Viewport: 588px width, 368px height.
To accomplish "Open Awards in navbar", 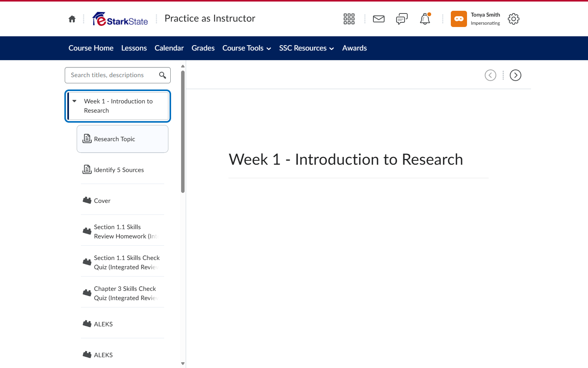I will pyautogui.click(x=354, y=48).
